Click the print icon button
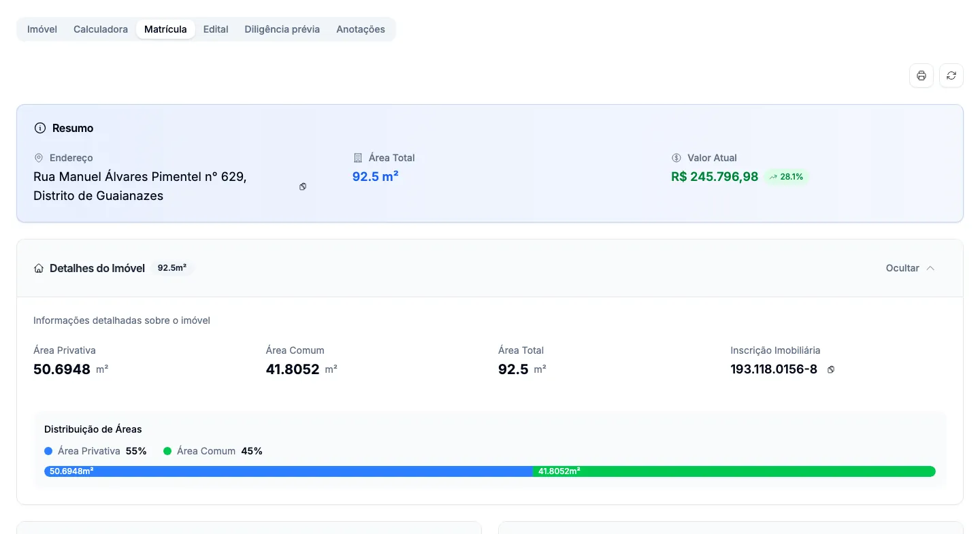 point(921,76)
